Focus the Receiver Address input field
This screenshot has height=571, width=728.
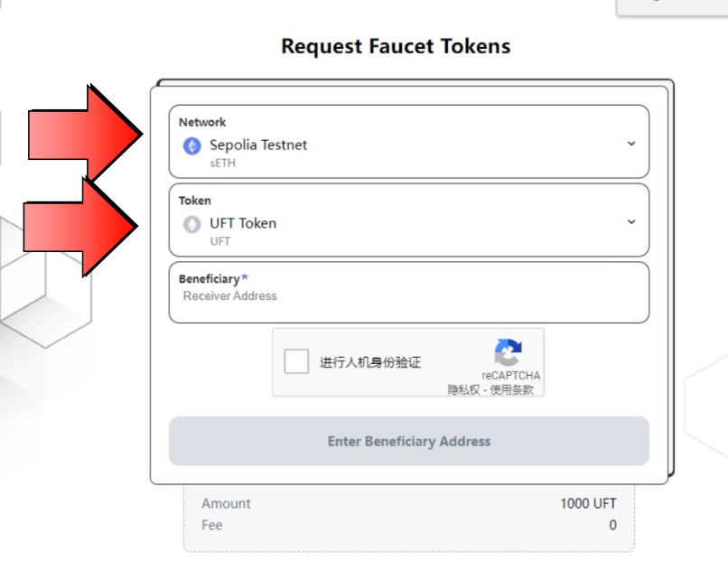tap(408, 296)
